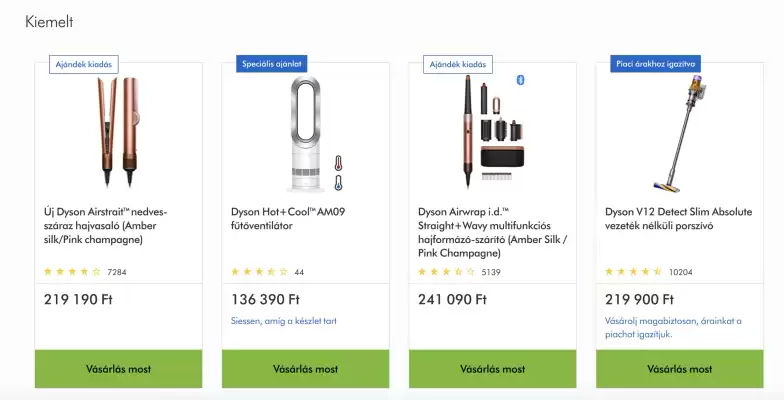Open the Airwrap i.d. product image
Screen dimensions: 784x400
492,132
